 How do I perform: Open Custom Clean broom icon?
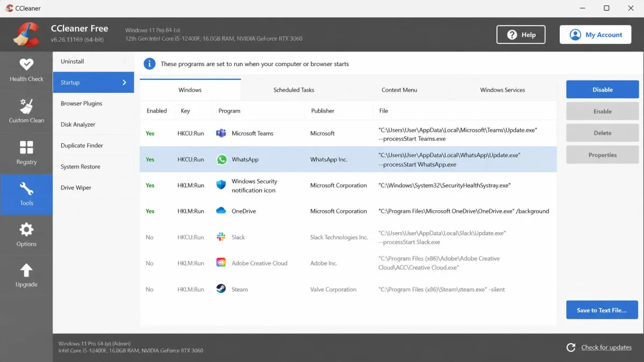[26, 106]
